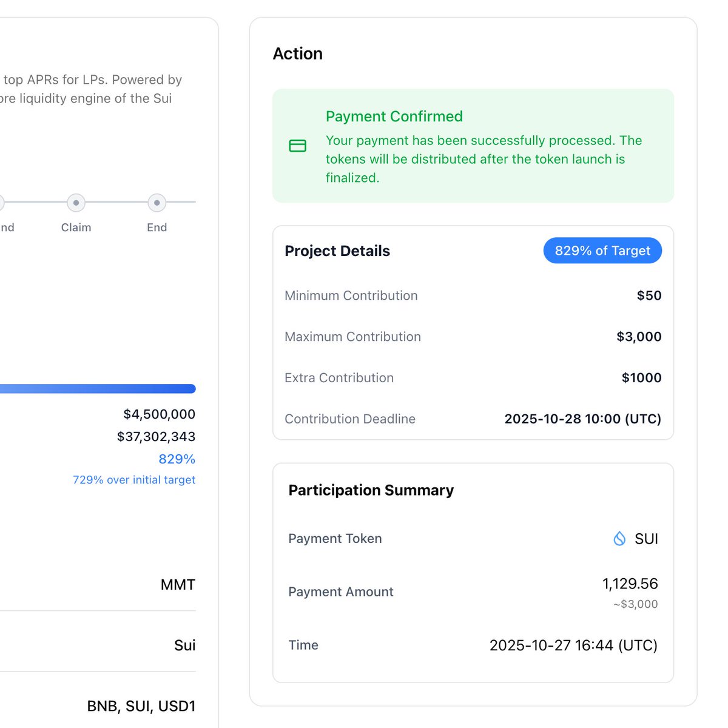
Task: Click the $37,302,343 raised amount
Action: [x=156, y=437]
